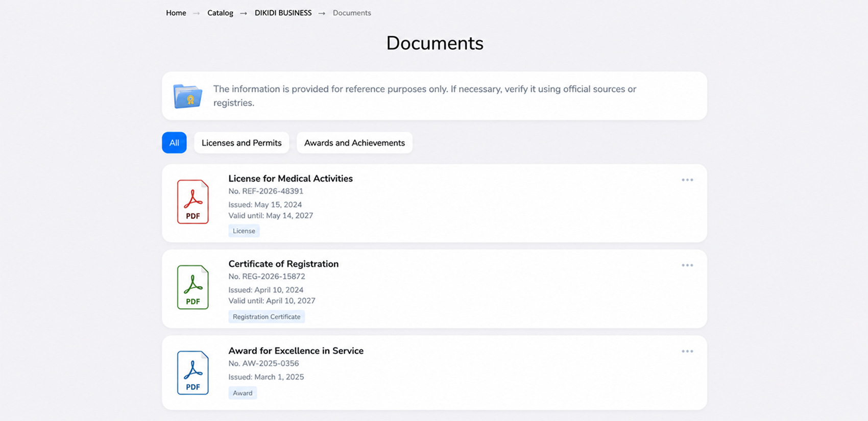Click the Award tag

pyautogui.click(x=243, y=393)
